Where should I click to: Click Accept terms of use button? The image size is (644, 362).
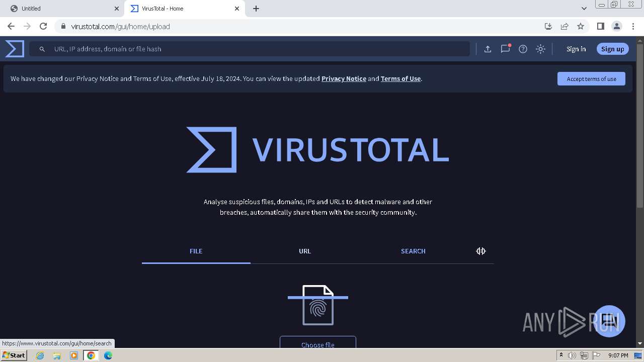(591, 78)
